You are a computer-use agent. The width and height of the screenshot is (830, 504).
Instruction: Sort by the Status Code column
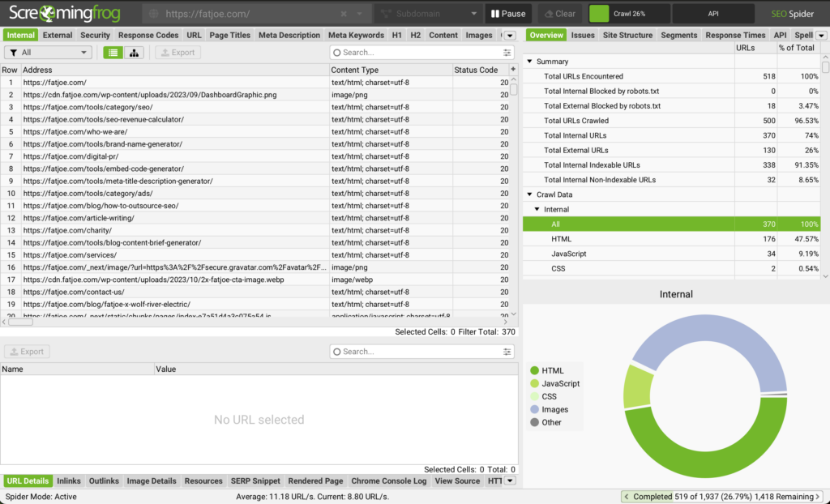click(x=480, y=70)
